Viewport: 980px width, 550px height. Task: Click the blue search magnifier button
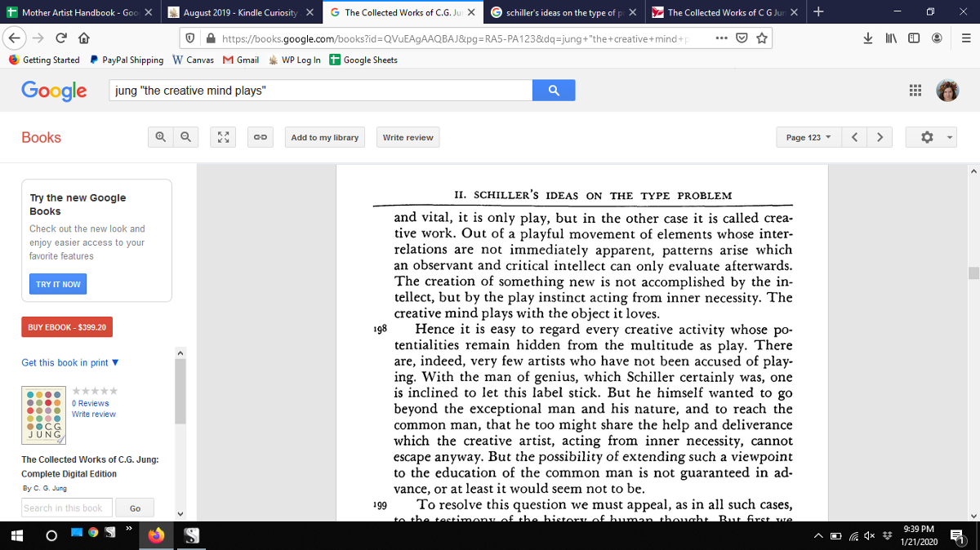(554, 91)
